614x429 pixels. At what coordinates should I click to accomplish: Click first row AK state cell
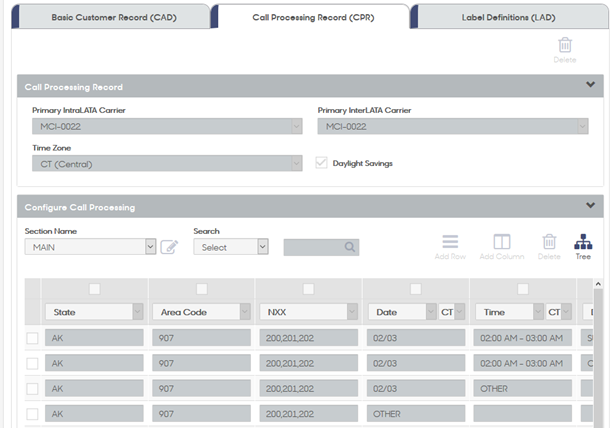pyautogui.click(x=94, y=337)
